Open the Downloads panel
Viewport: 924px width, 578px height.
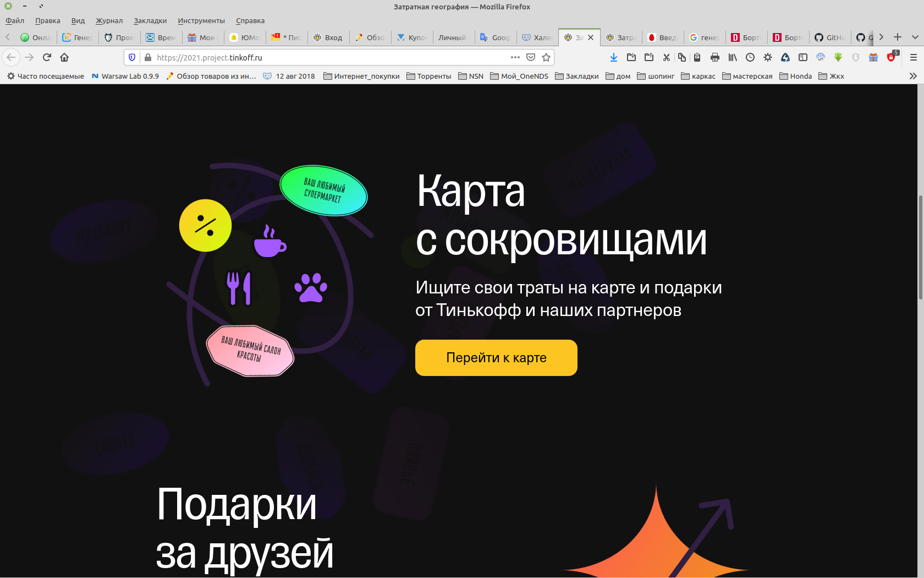coord(614,57)
